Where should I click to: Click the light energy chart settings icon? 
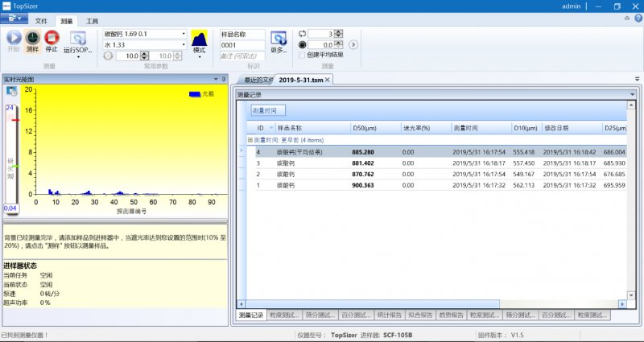pyautogui.click(x=11, y=92)
